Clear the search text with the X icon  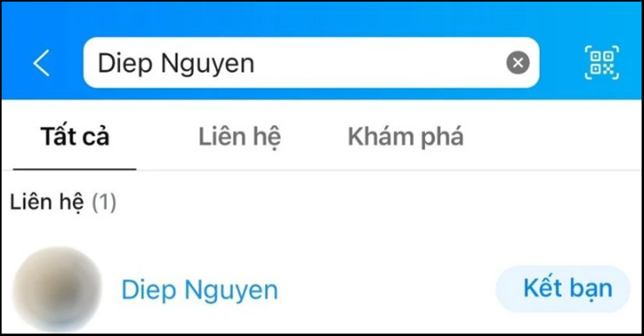tap(518, 63)
